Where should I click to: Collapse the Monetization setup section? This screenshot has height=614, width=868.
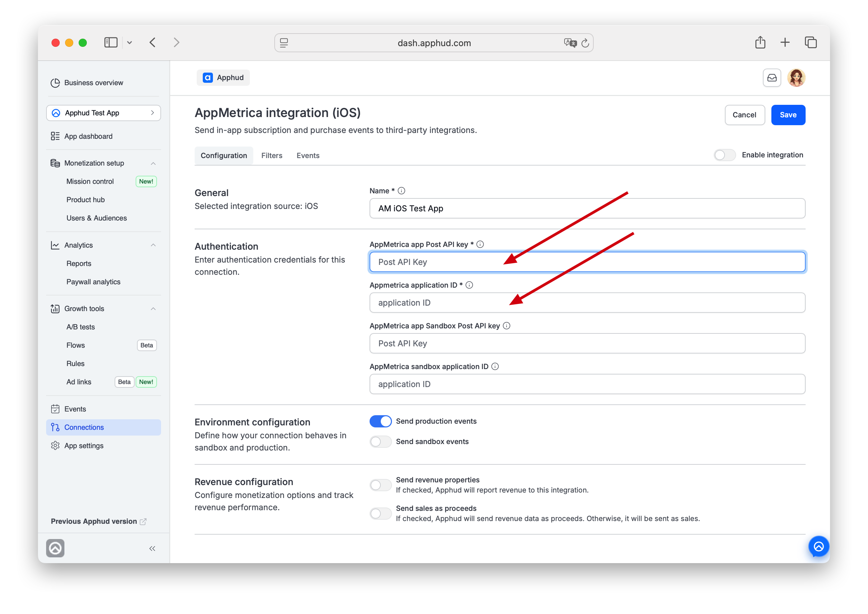pyautogui.click(x=153, y=164)
